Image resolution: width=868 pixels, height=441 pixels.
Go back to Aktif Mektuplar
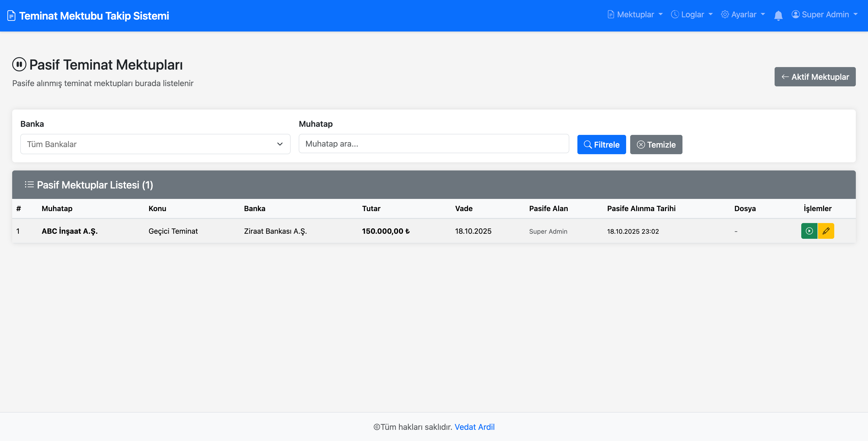tap(815, 77)
